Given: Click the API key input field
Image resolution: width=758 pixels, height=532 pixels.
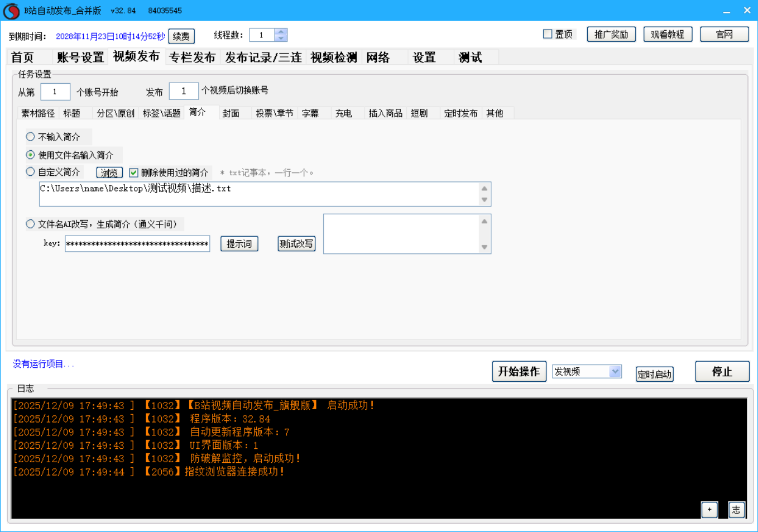Looking at the screenshot, I should 137,244.
